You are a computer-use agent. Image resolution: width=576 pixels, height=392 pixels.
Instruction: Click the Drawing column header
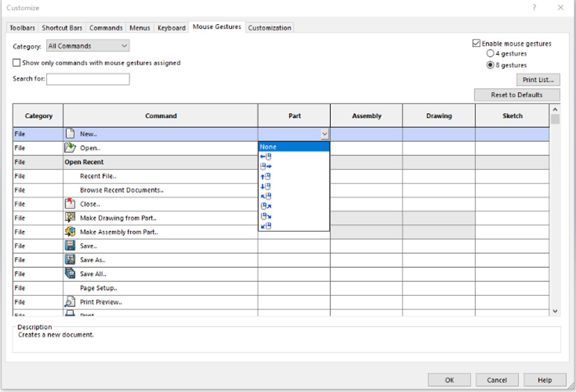(x=439, y=116)
